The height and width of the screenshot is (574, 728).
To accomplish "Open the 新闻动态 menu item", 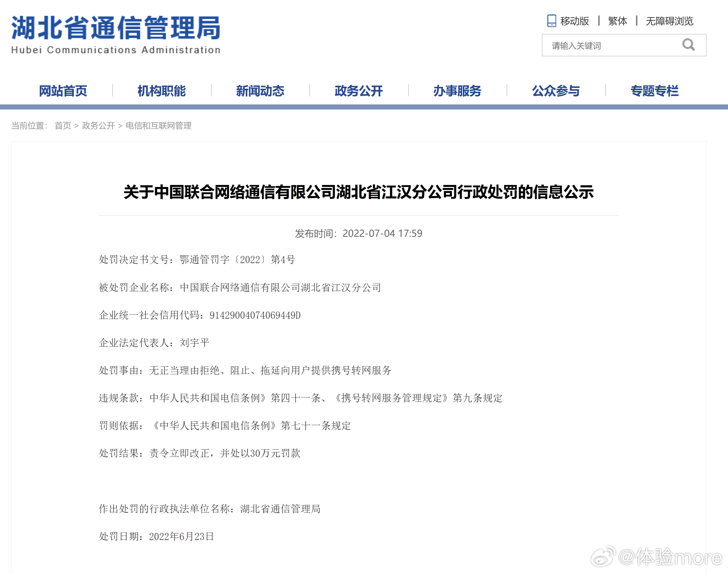I will click(x=260, y=90).
